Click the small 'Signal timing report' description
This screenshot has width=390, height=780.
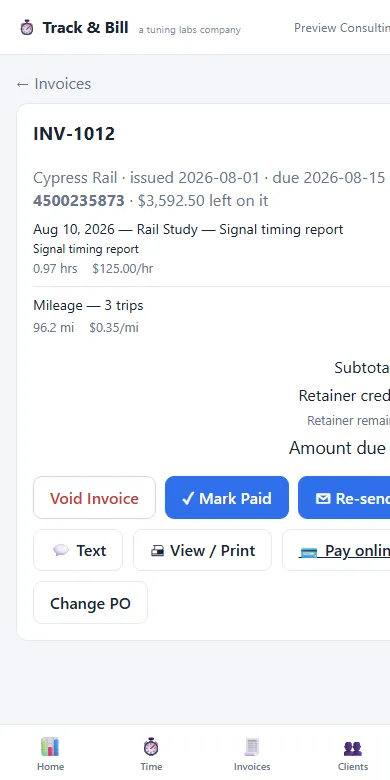[x=86, y=249]
